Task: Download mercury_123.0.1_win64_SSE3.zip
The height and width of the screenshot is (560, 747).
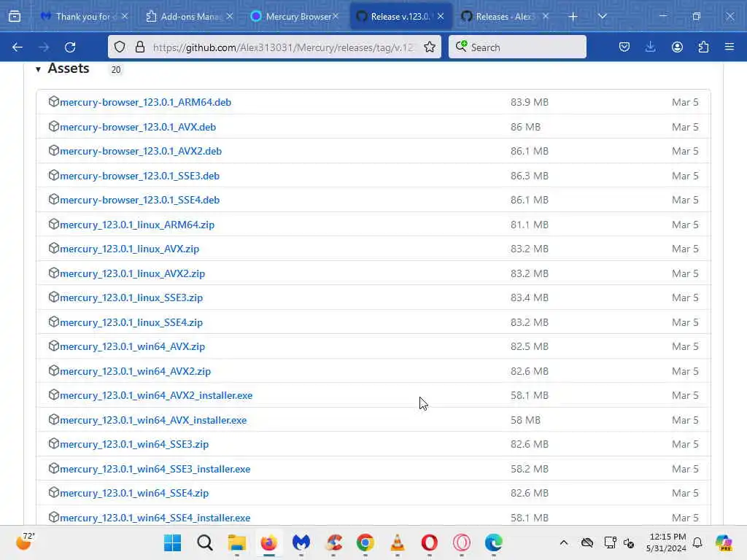Action: click(x=134, y=444)
